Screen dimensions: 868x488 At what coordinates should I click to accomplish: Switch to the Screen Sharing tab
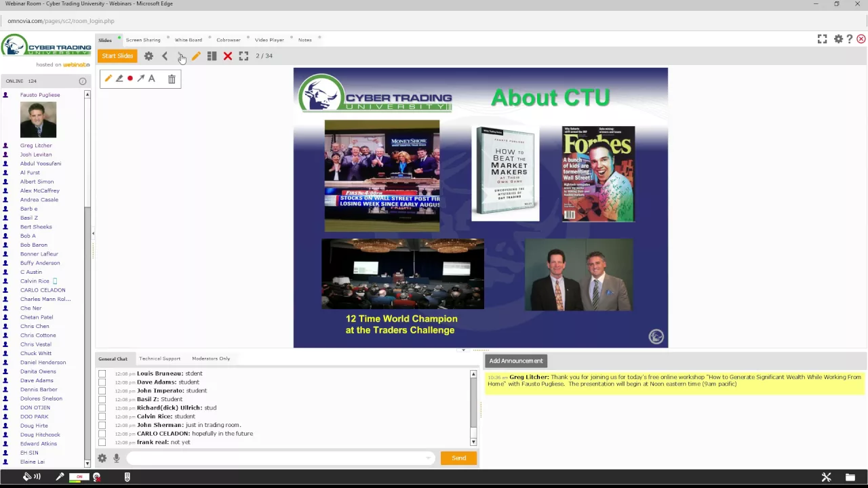tap(143, 40)
